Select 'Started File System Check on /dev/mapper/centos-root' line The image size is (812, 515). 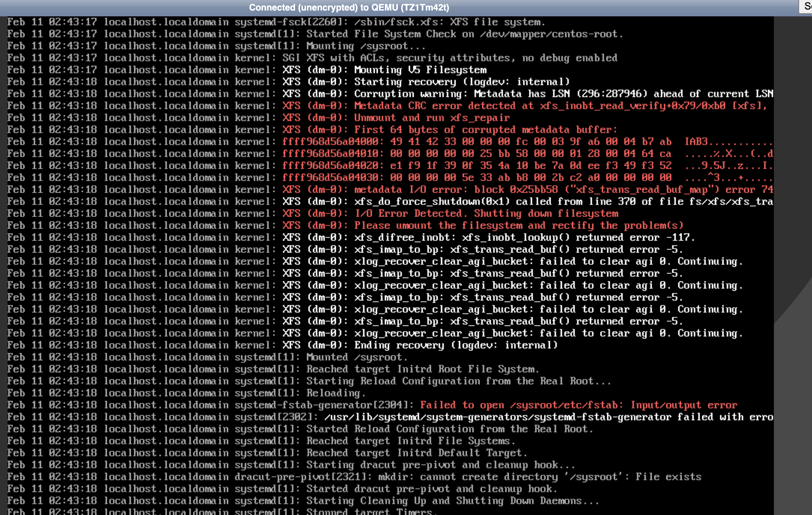(464, 34)
